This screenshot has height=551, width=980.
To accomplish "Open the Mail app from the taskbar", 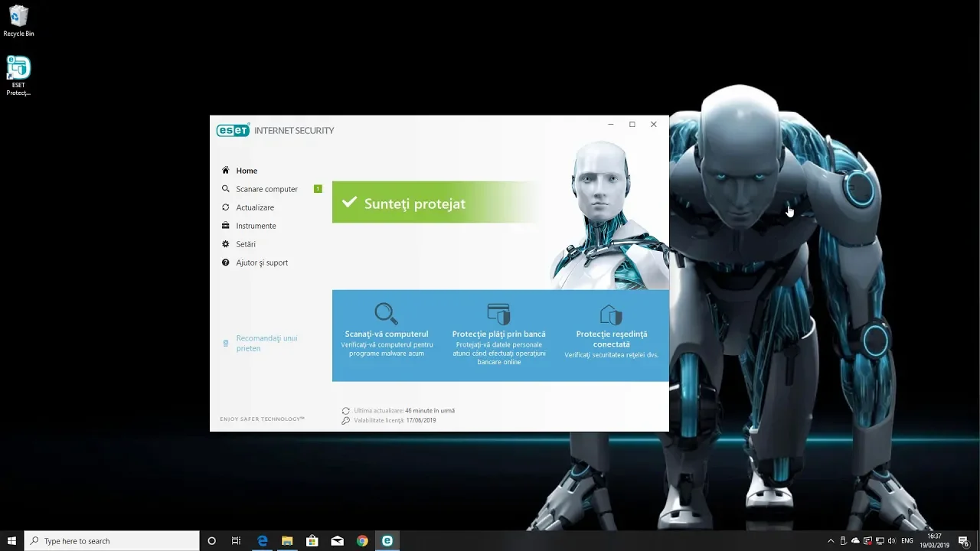I will click(337, 541).
